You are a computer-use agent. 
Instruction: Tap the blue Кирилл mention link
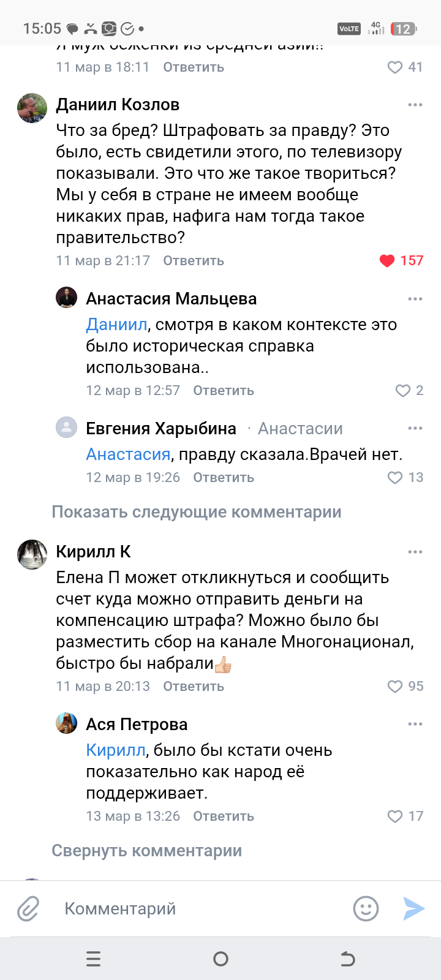pos(116,750)
